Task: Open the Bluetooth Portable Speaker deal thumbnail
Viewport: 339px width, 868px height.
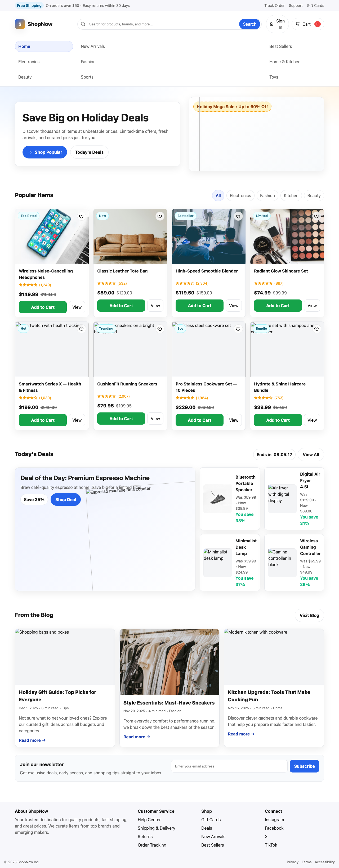Action: 217,499
